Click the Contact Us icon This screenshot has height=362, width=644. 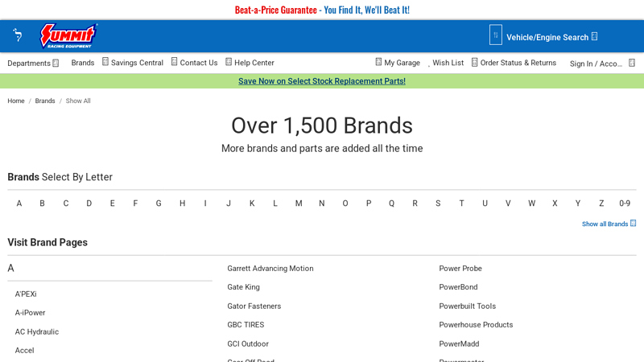click(175, 62)
